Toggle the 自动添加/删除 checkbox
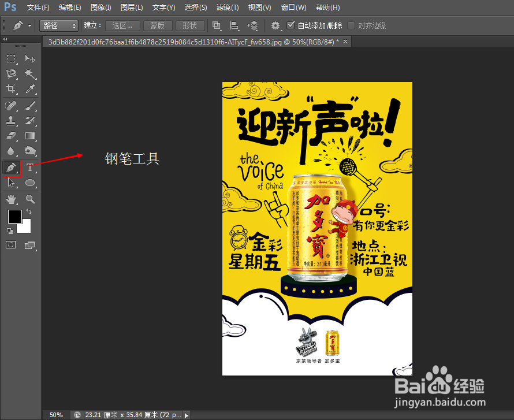This screenshot has width=514, height=420. pos(290,25)
